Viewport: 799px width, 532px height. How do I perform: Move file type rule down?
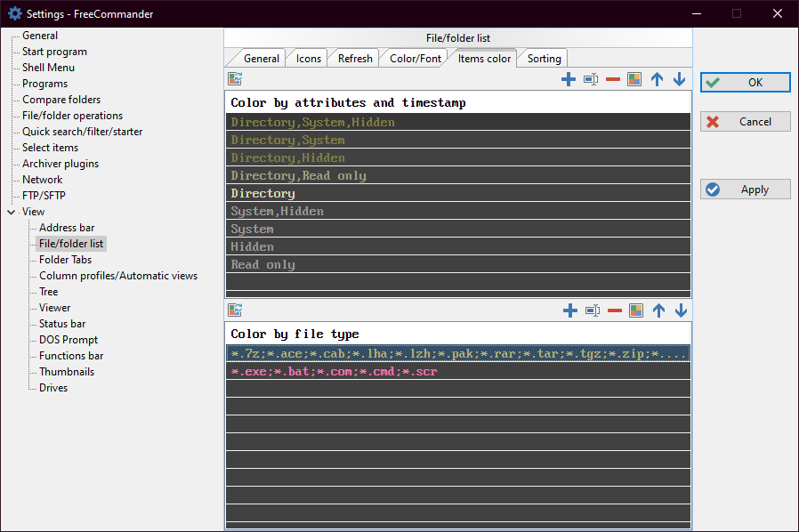[x=679, y=310]
